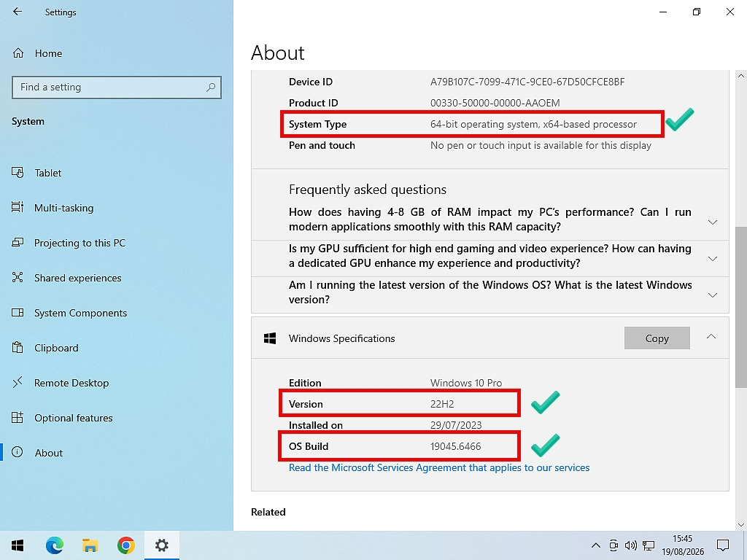747x560 pixels.
Task: Click the Tablet sidebar icon
Action: point(18,172)
